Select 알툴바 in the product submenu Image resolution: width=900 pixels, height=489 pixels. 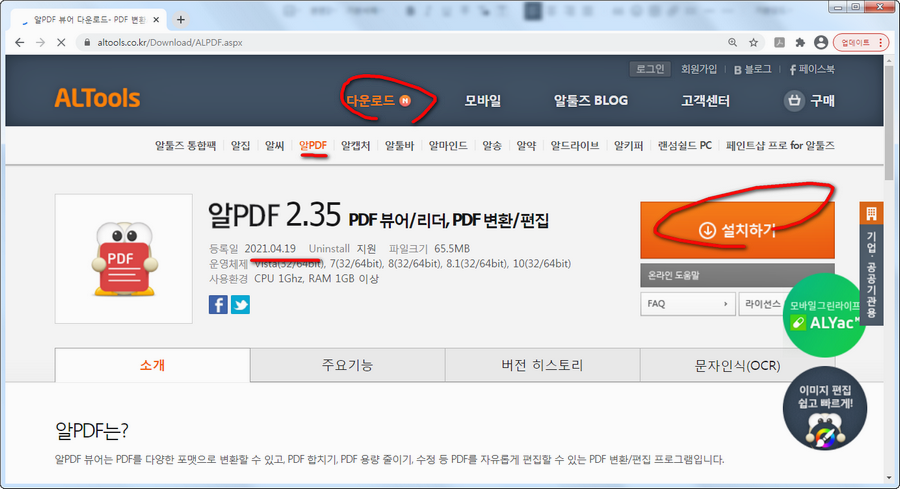click(399, 145)
